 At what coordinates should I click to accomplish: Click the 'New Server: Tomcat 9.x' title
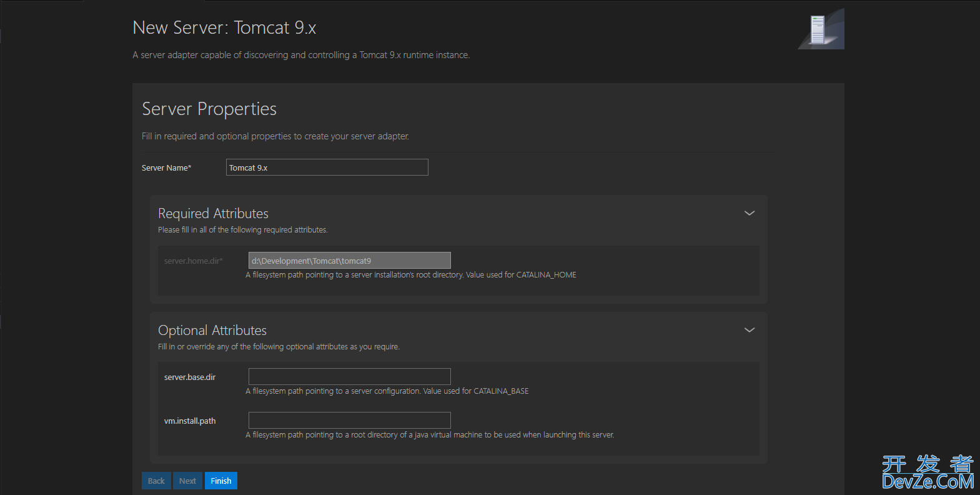click(x=224, y=27)
